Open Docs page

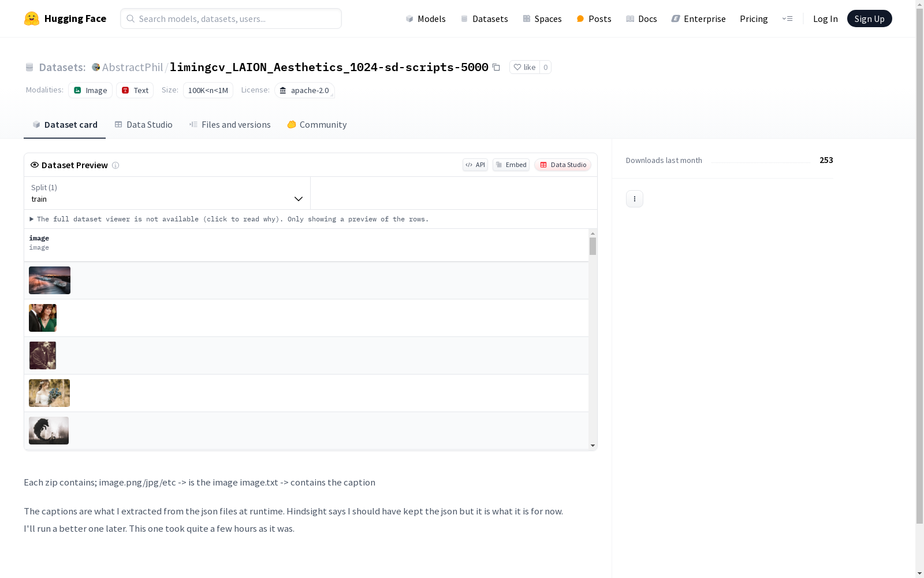click(641, 18)
